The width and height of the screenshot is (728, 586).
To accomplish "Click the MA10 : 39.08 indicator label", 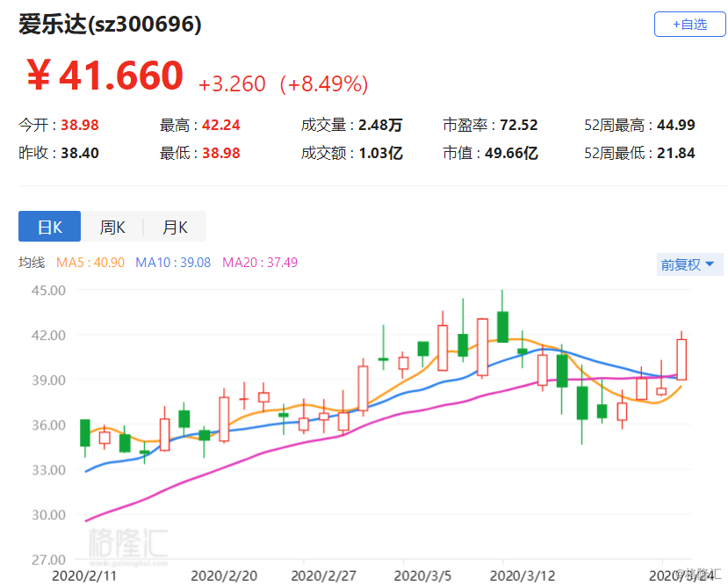I will tap(173, 263).
